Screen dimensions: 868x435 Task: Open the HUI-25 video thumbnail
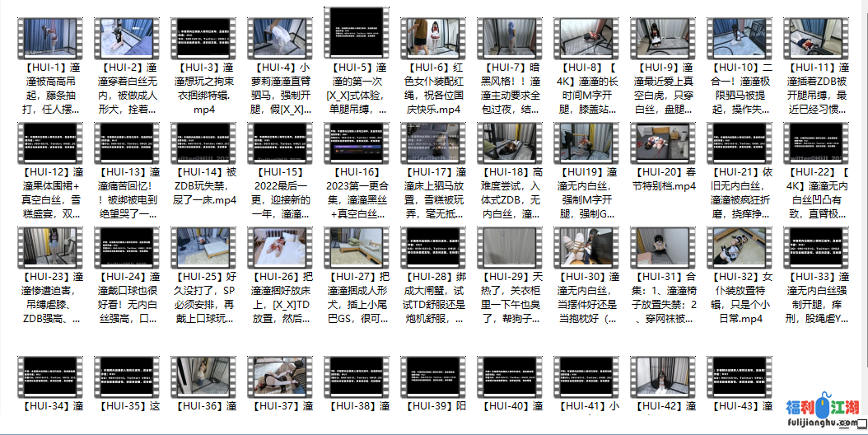[206, 249]
